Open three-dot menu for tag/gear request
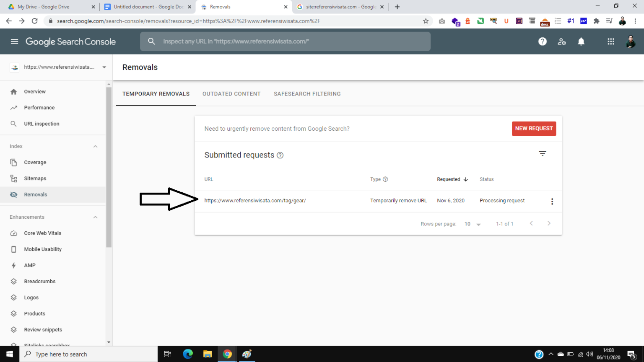Viewport: 644px width, 362px height. [552, 202]
